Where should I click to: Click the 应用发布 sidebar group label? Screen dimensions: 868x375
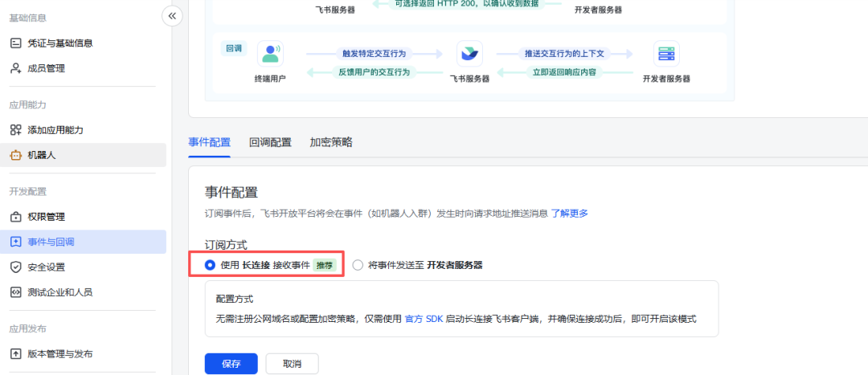click(x=27, y=329)
